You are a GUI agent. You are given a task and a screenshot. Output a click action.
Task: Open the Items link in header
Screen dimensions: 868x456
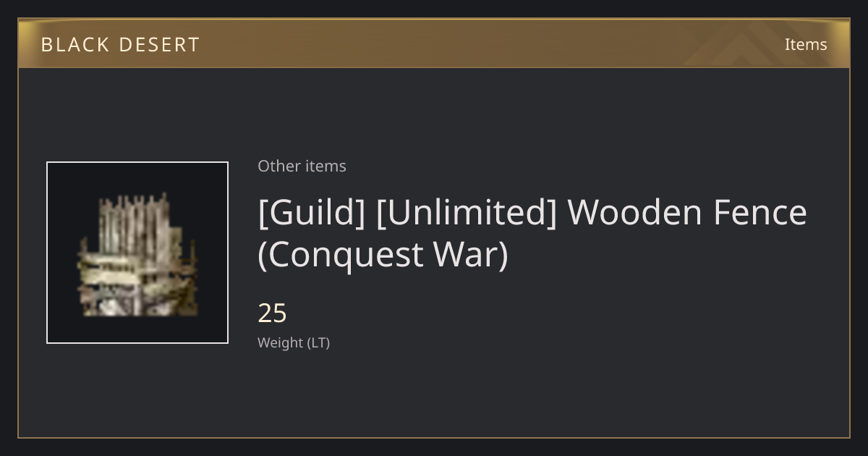(x=806, y=44)
